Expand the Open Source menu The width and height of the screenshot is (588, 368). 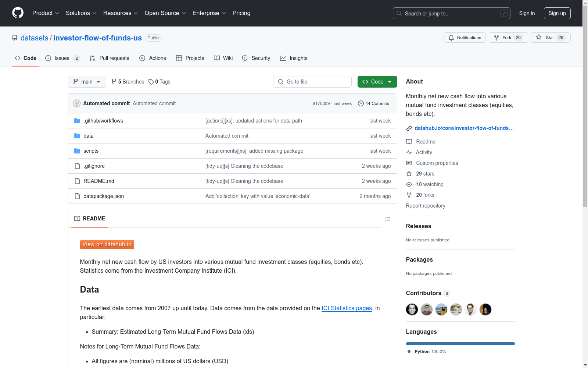point(165,13)
